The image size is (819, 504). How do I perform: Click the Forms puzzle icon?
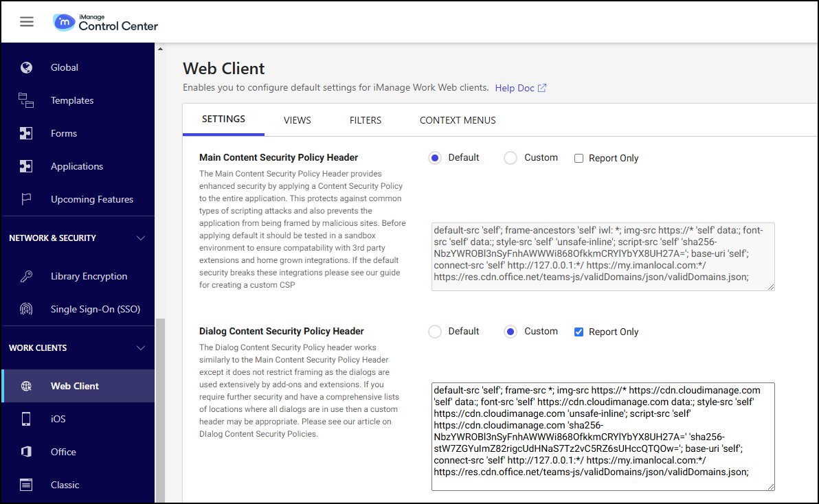tap(26, 133)
